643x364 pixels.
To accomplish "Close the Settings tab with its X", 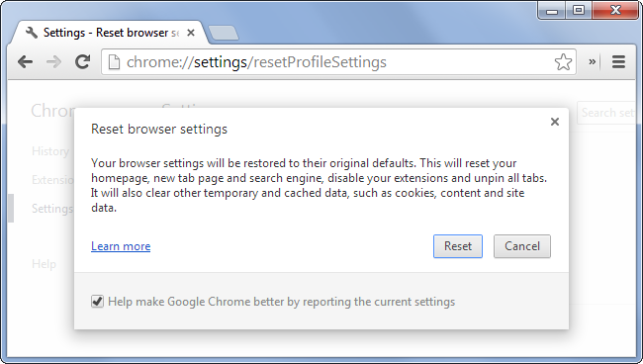I will point(191,33).
